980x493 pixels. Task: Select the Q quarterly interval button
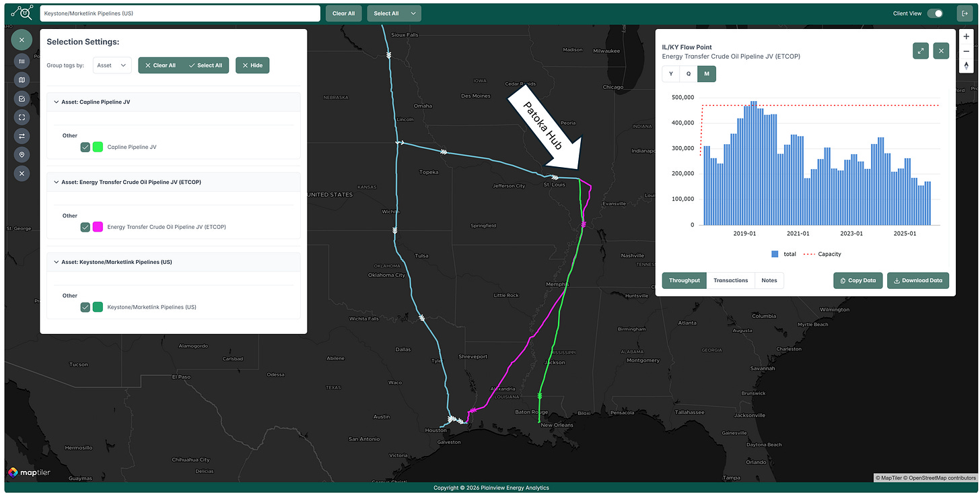click(689, 74)
